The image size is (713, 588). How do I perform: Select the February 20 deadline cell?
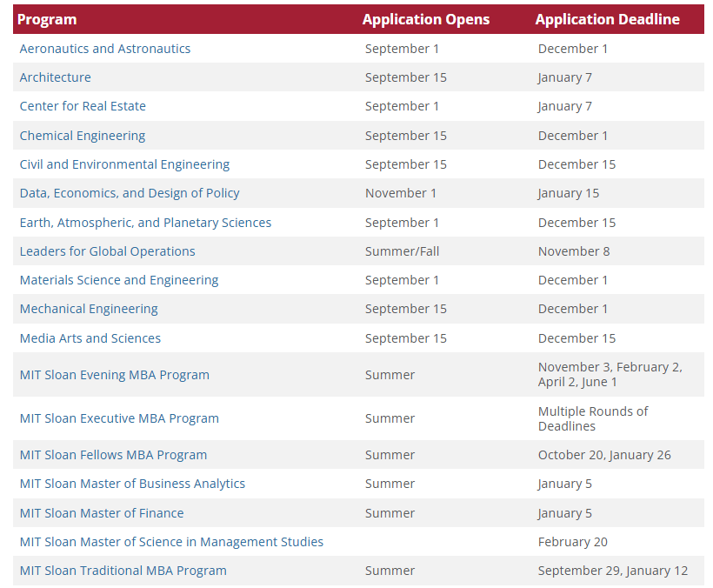[572, 542]
